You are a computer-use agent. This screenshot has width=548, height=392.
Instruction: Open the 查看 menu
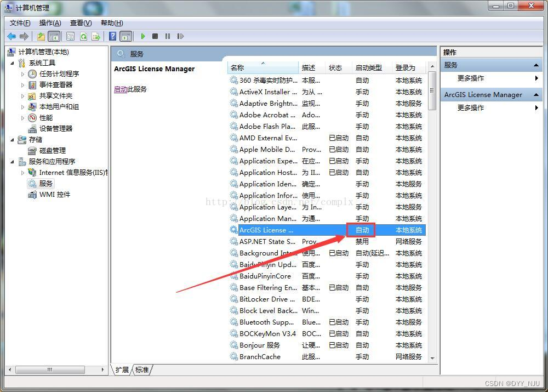pos(79,22)
